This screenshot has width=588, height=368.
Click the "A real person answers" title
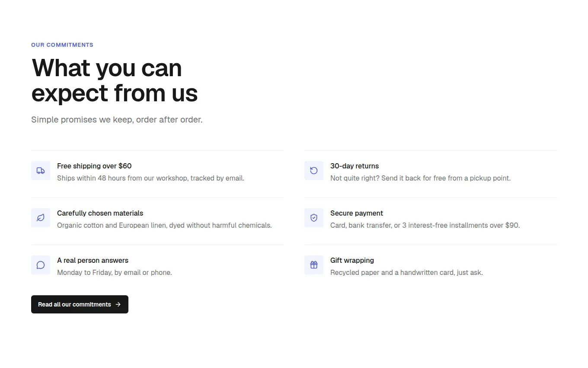point(93,260)
